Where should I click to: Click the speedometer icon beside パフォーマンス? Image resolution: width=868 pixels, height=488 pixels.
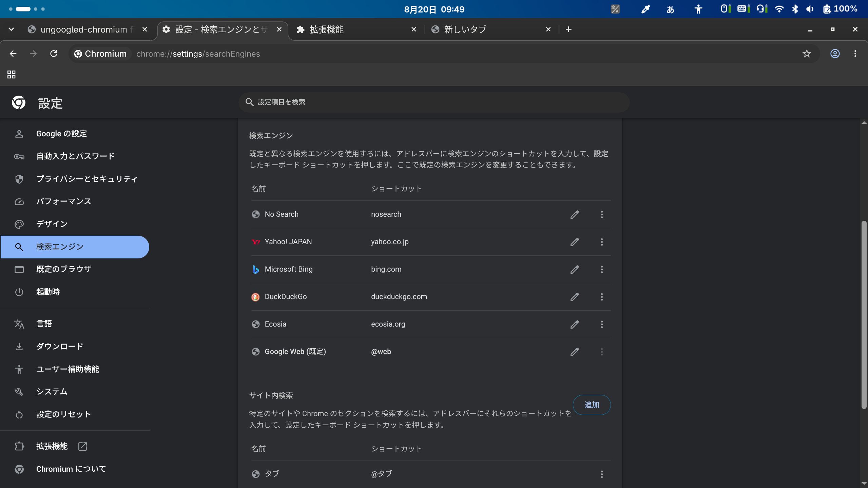(19, 201)
